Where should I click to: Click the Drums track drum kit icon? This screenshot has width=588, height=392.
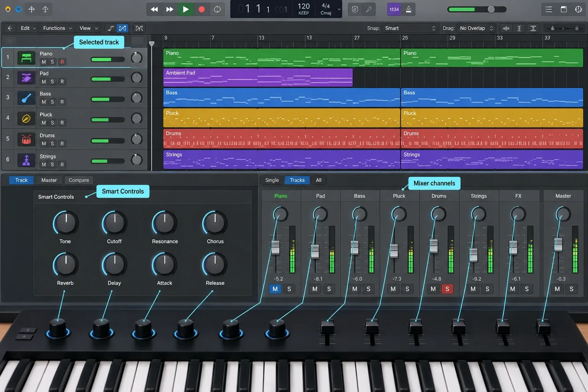[x=26, y=139]
